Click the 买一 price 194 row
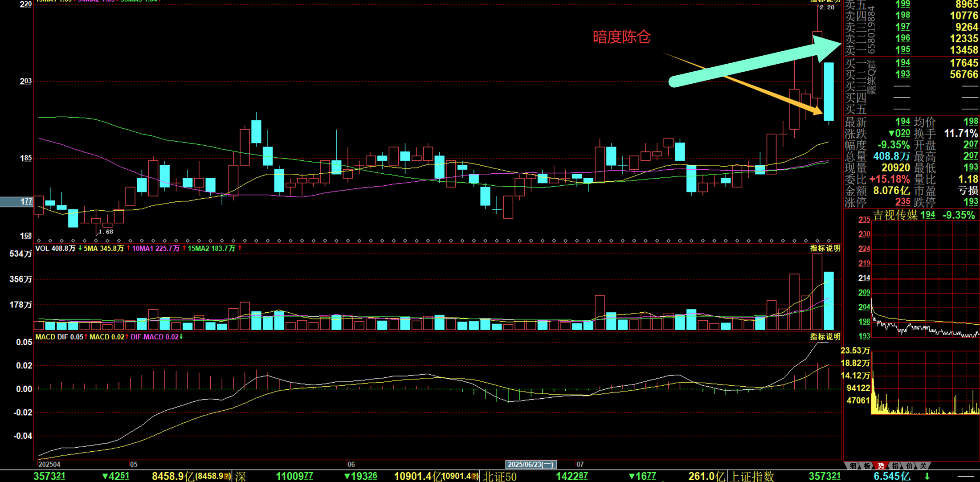 pos(911,63)
